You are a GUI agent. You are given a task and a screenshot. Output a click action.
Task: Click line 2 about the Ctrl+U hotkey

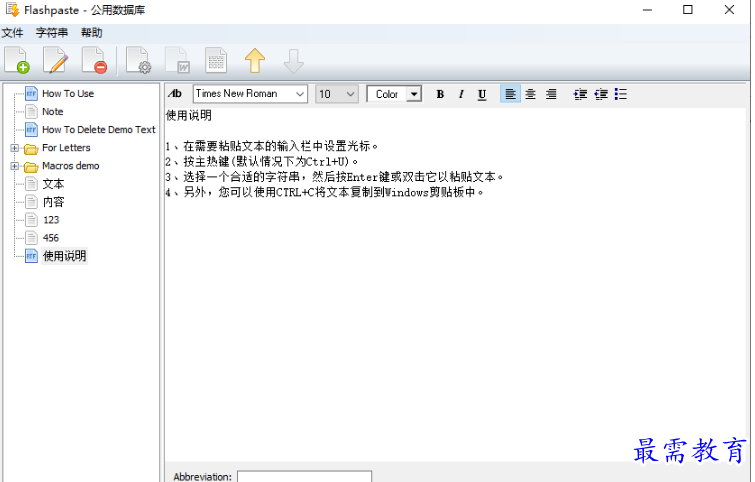click(x=262, y=161)
